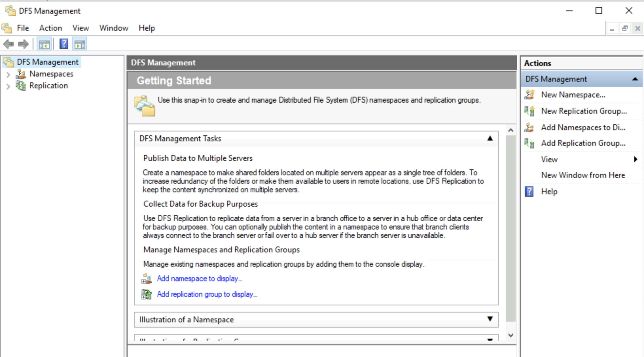Click the New Replication Group icon

pos(528,111)
